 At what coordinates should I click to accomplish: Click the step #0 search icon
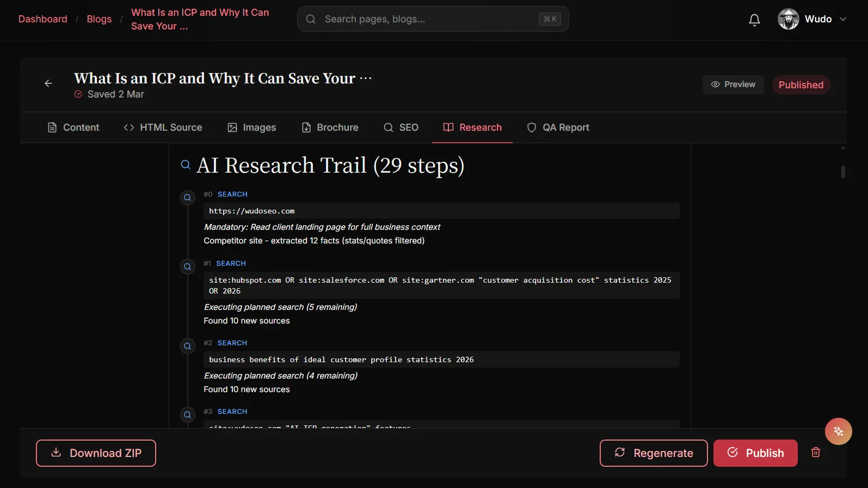[x=188, y=198]
